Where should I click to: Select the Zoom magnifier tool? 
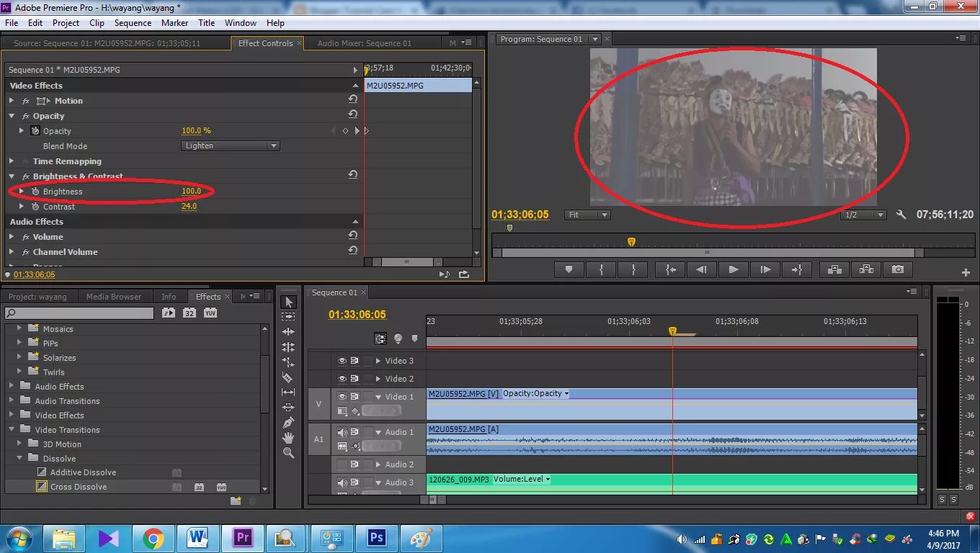pyautogui.click(x=288, y=453)
